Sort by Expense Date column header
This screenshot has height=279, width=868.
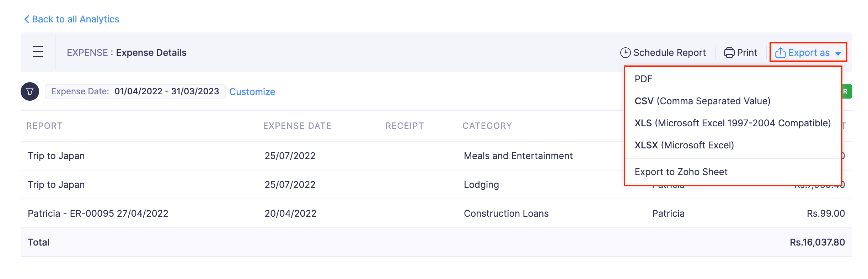click(297, 126)
